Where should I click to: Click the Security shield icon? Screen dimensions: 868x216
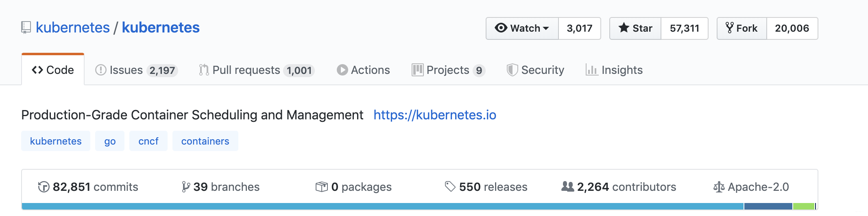point(512,70)
